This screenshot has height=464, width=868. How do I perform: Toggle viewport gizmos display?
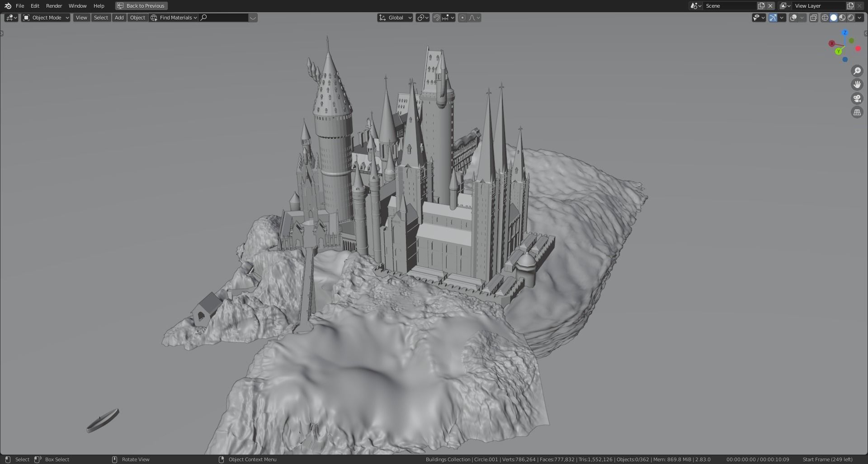pyautogui.click(x=773, y=18)
